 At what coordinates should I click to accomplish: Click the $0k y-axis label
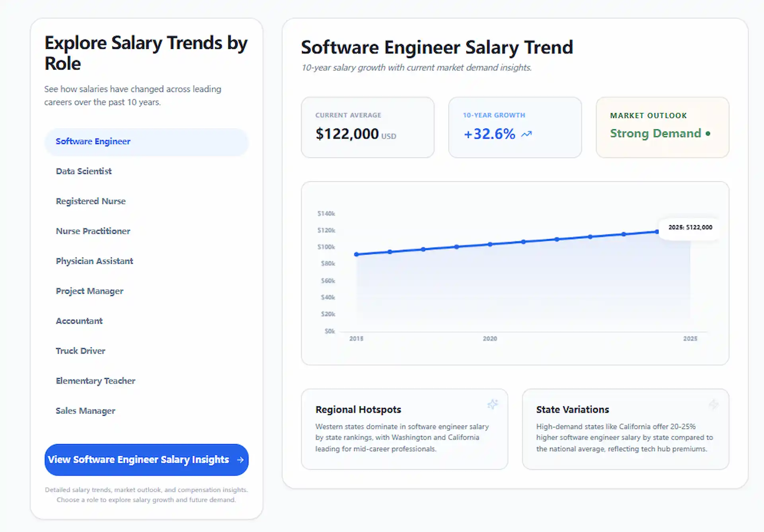(x=330, y=331)
